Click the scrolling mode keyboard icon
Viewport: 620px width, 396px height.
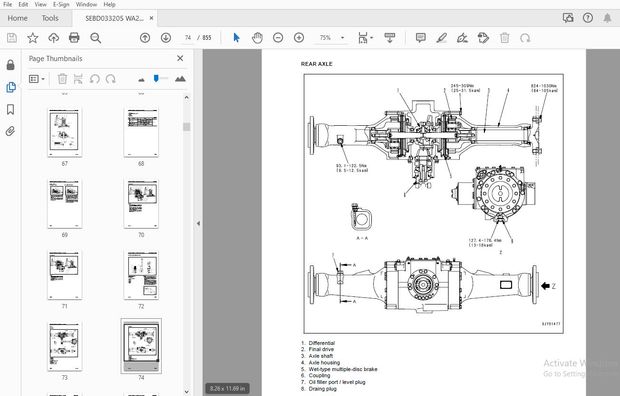point(389,38)
